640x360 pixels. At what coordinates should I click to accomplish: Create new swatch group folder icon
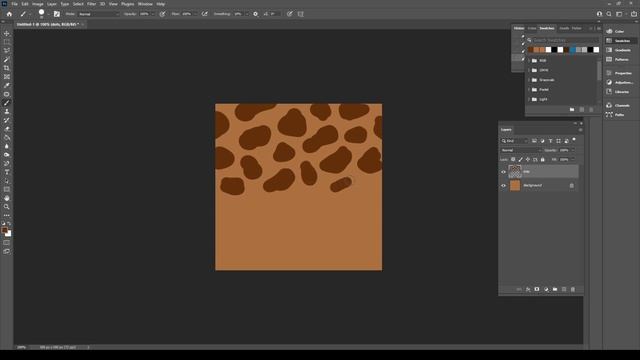click(572, 109)
